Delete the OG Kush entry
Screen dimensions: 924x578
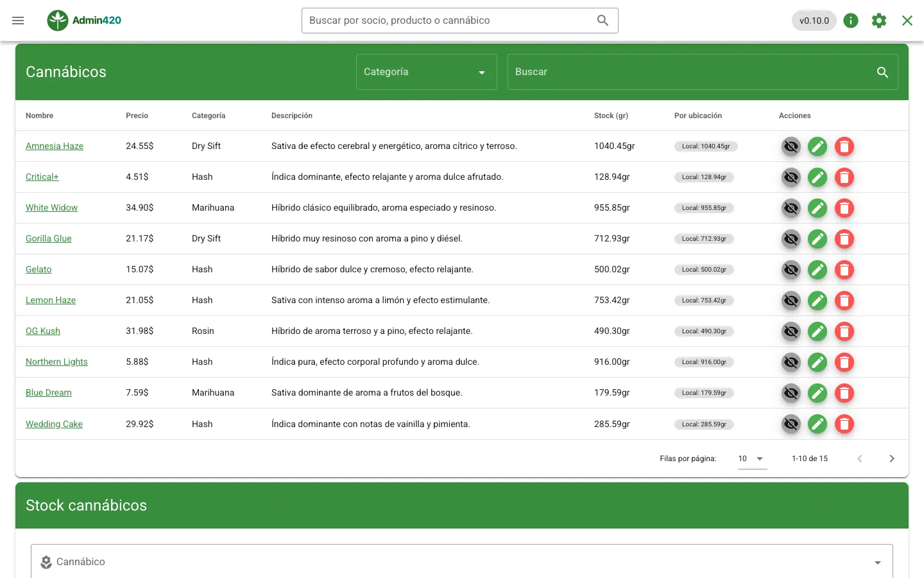click(x=844, y=331)
